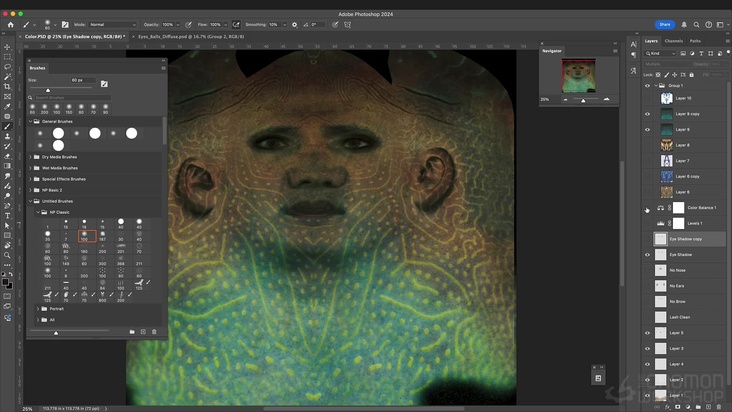The width and height of the screenshot is (732, 412).
Task: Select the Brushes panel tab
Action: pos(37,68)
